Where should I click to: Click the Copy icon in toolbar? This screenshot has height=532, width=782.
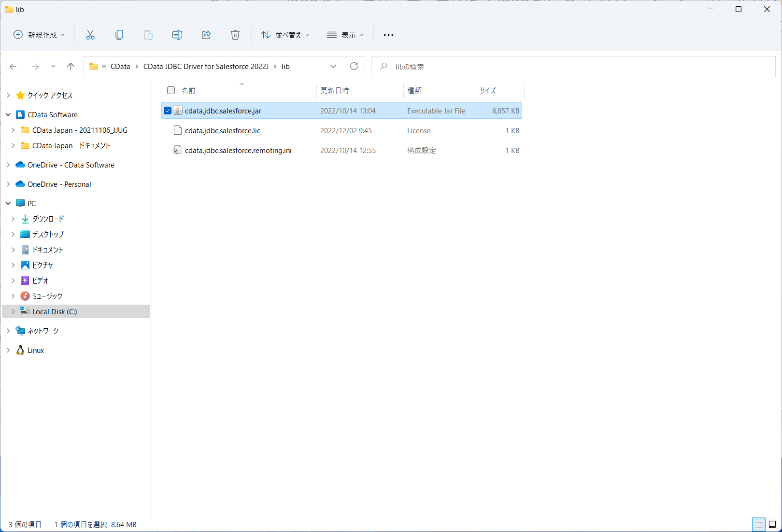pos(119,35)
